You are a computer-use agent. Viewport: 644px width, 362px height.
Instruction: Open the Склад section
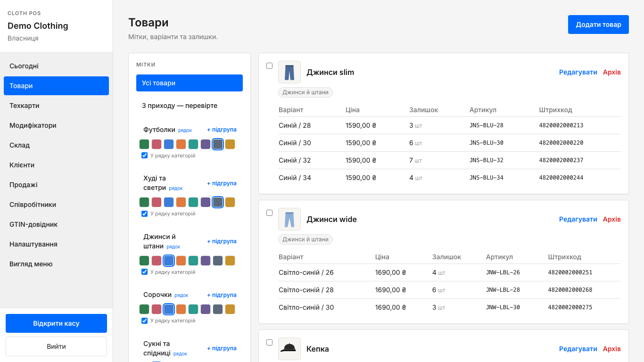[56, 145]
